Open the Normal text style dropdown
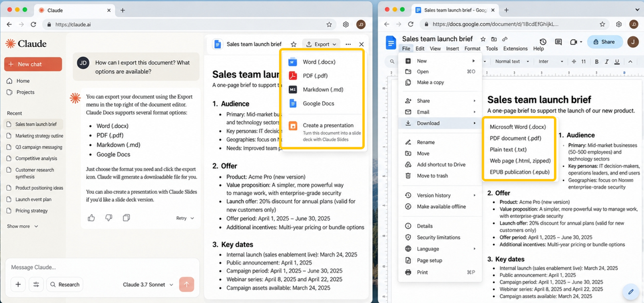 [512, 61]
